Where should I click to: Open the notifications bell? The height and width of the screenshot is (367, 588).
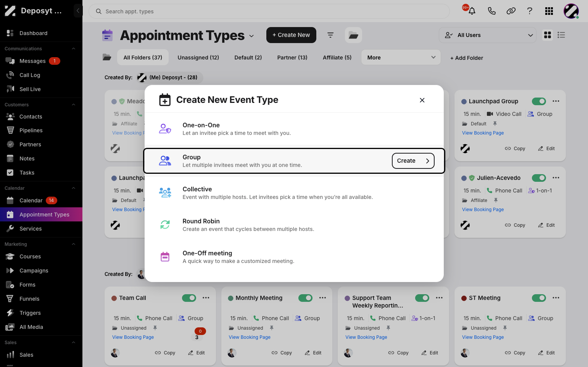472,11
